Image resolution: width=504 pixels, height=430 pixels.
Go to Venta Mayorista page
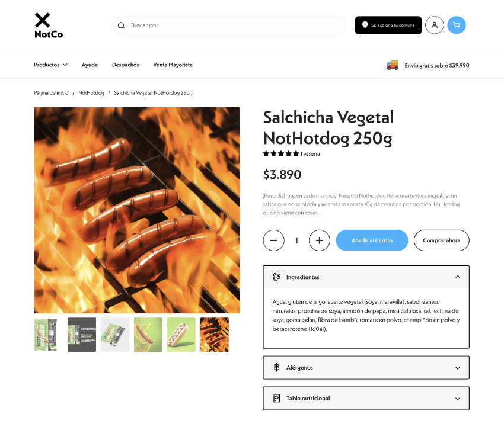(x=173, y=65)
